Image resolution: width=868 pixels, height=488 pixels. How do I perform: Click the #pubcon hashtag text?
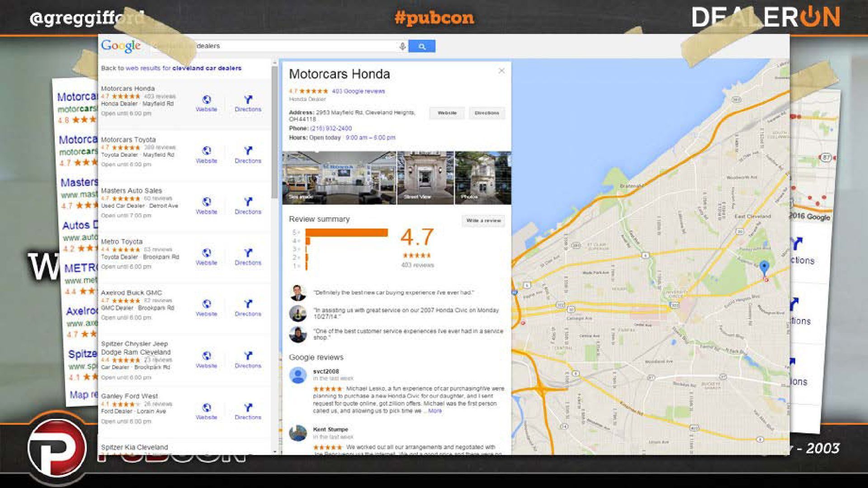click(434, 18)
